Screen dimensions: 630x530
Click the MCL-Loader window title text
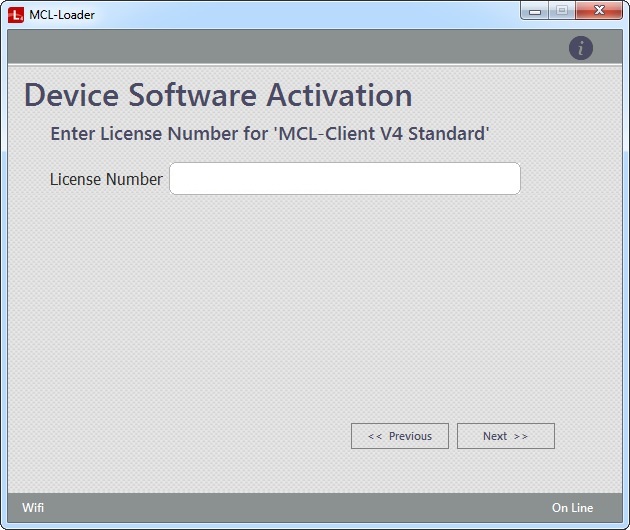pyautogui.click(x=62, y=15)
